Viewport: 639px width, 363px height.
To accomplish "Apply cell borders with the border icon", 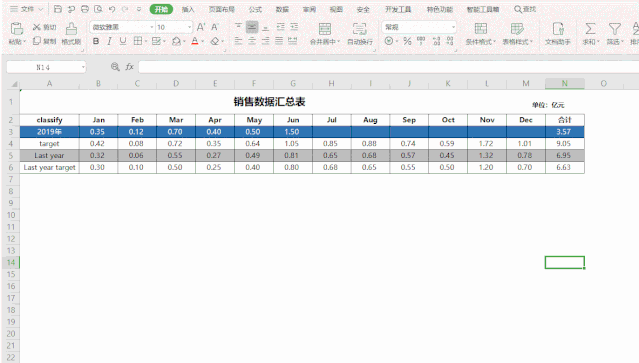I will (138, 41).
